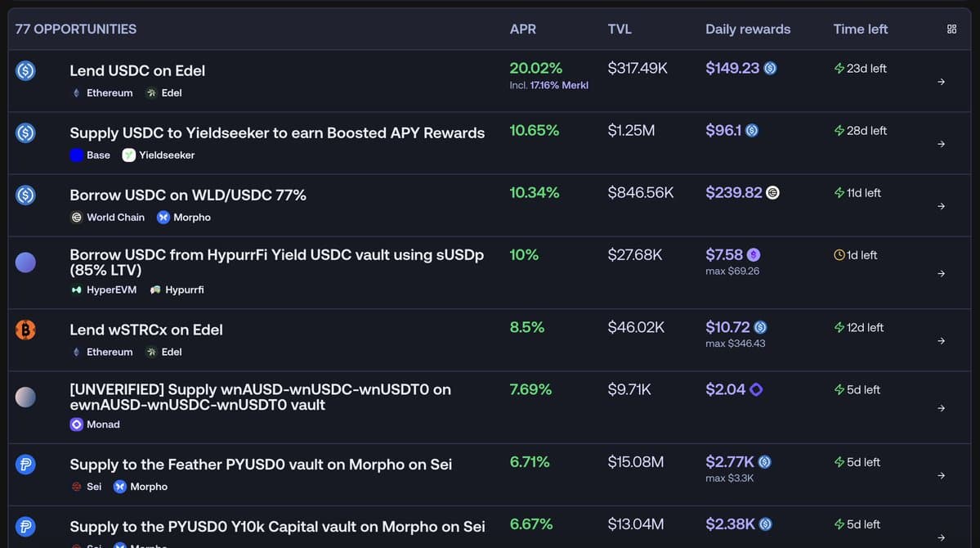
Task: Click the USDC token icon for Lend USDC on Edel
Action: [x=25, y=70]
